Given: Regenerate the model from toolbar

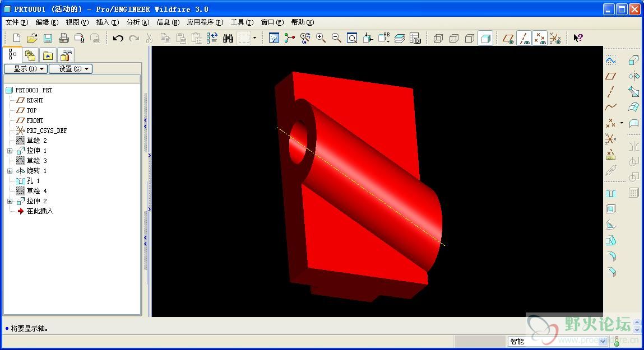Looking at the screenshot, I should point(212,38).
